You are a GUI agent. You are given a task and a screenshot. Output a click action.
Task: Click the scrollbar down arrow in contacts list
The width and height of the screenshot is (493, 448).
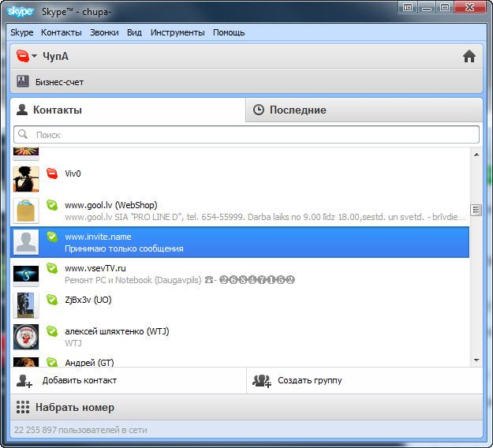[476, 360]
